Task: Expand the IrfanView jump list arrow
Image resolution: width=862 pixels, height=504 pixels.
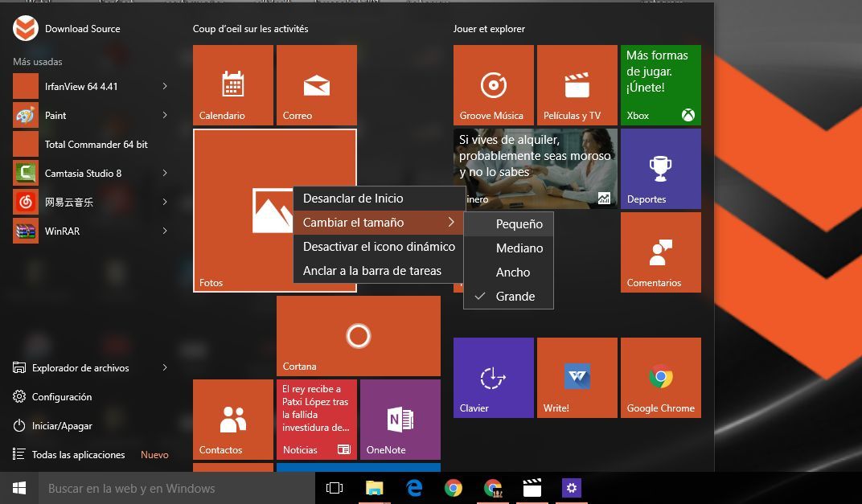Action: point(164,86)
